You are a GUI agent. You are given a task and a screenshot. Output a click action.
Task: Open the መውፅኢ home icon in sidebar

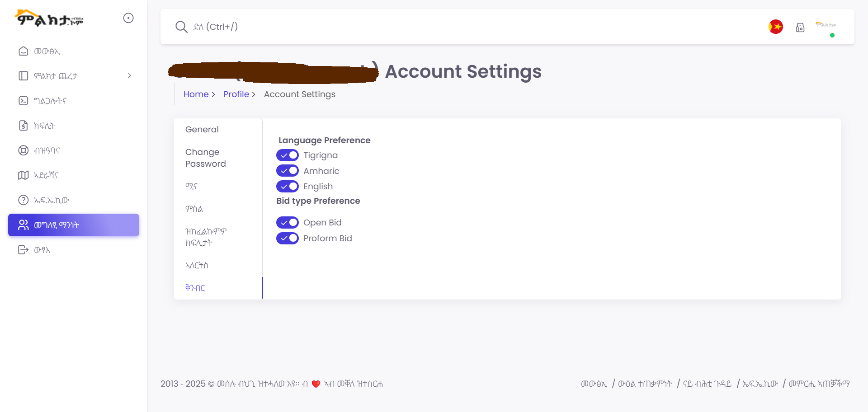(24, 51)
